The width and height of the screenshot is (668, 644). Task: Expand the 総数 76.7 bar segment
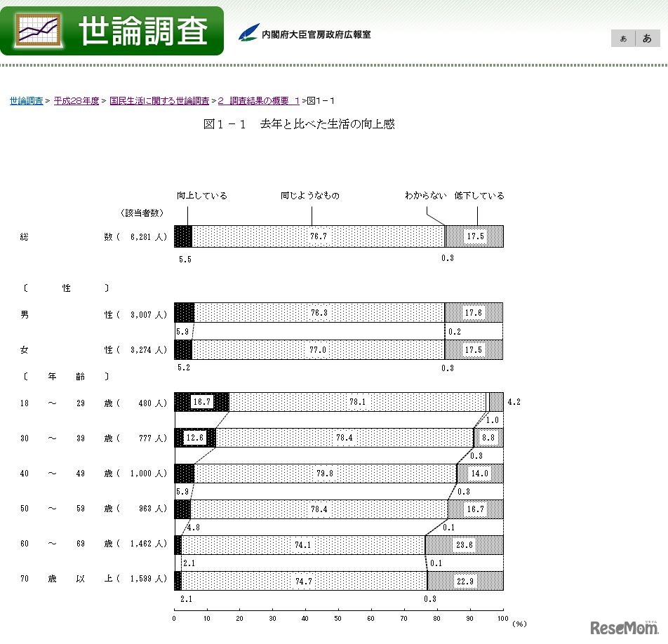click(x=319, y=236)
